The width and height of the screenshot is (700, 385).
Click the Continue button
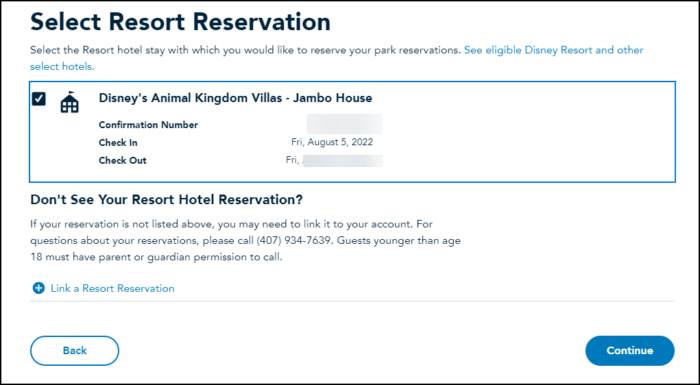(630, 351)
